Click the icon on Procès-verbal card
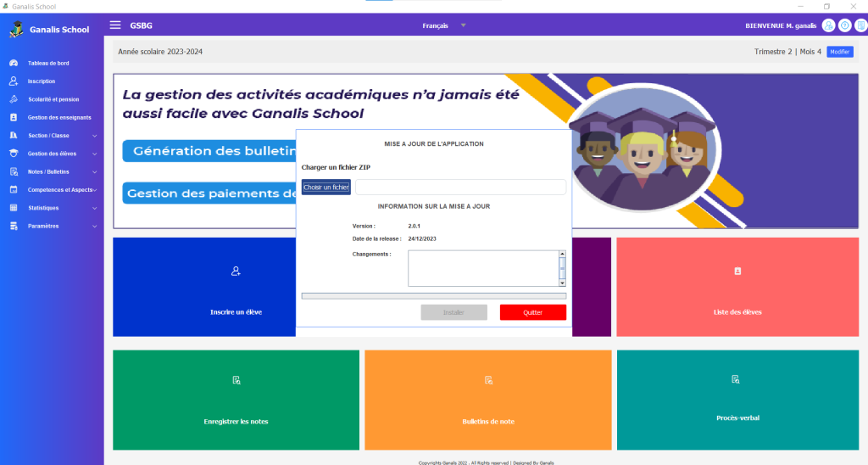This screenshot has height=465, width=868. [735, 379]
